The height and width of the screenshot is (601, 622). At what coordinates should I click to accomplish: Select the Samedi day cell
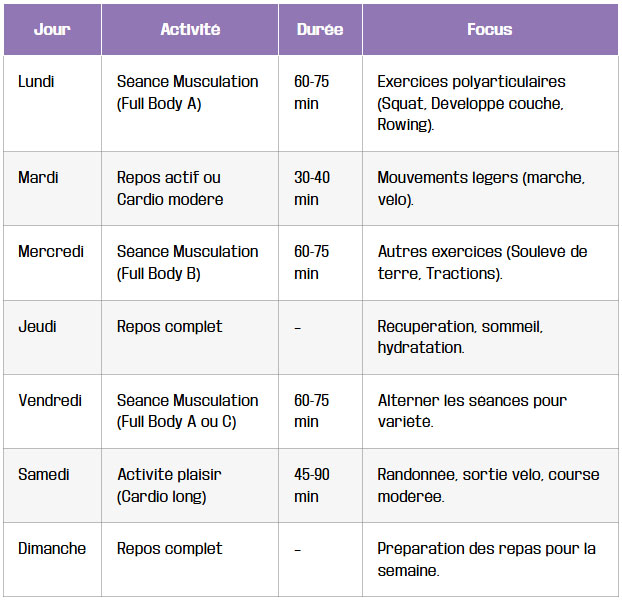(44, 474)
